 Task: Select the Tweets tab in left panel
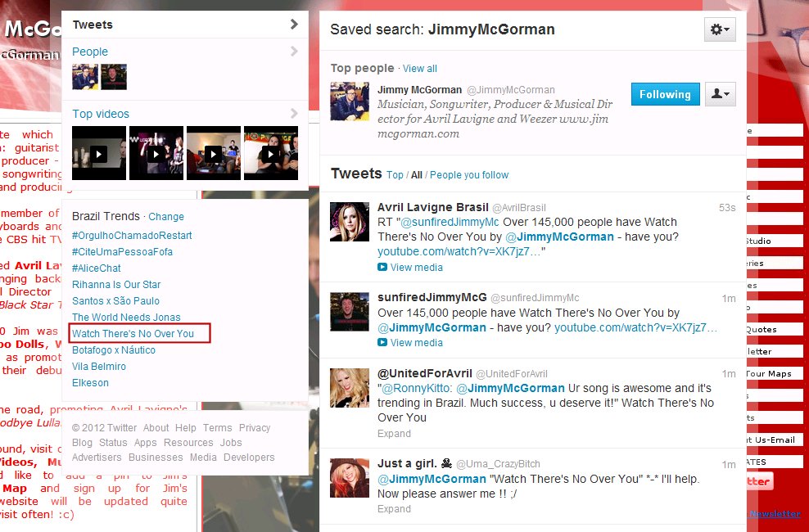pyautogui.click(x=185, y=25)
